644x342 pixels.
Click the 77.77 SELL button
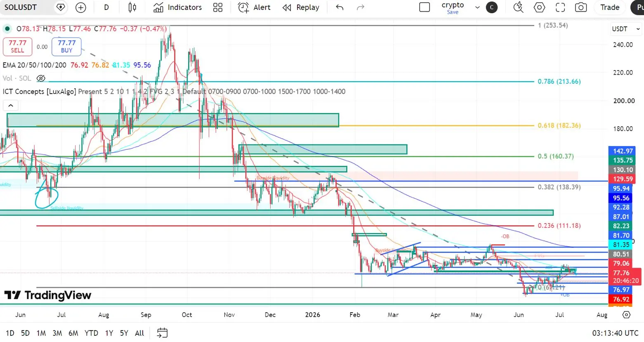tap(17, 46)
